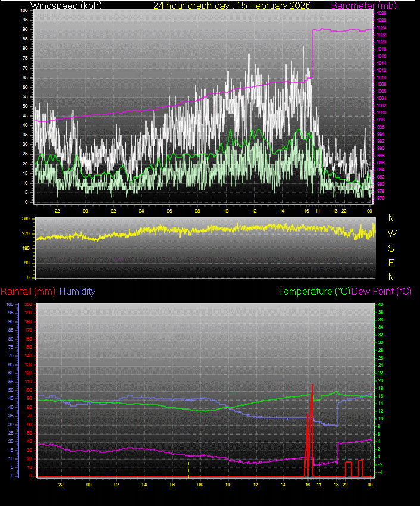Click the '270' wind direction axis value
This screenshot has height=506, width=420.
[26, 233]
